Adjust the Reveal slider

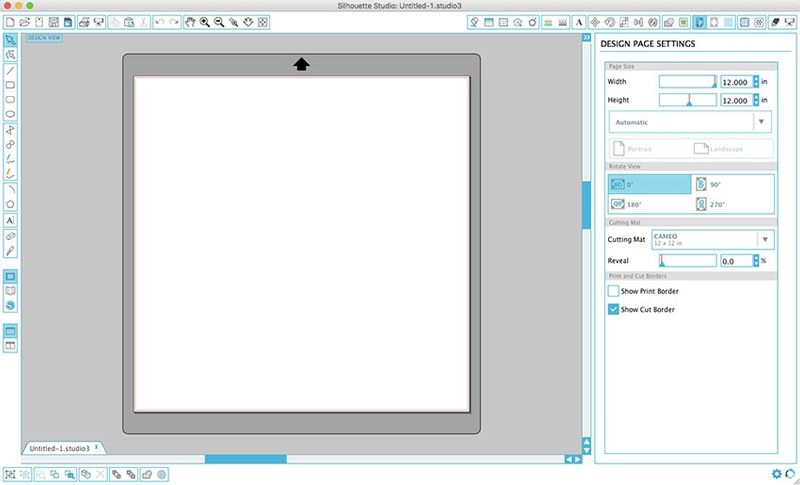click(x=688, y=261)
